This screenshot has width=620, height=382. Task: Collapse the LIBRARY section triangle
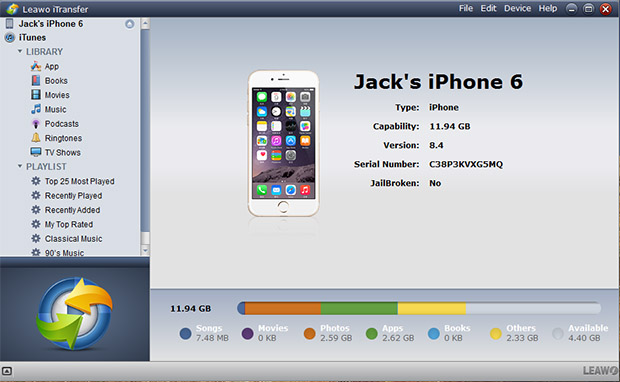tap(20, 51)
